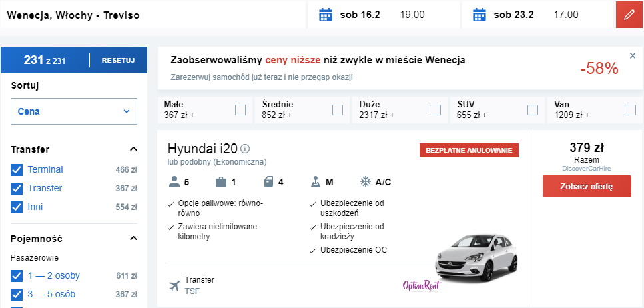Toggle the Transfer filter checkbox

pos(17,189)
